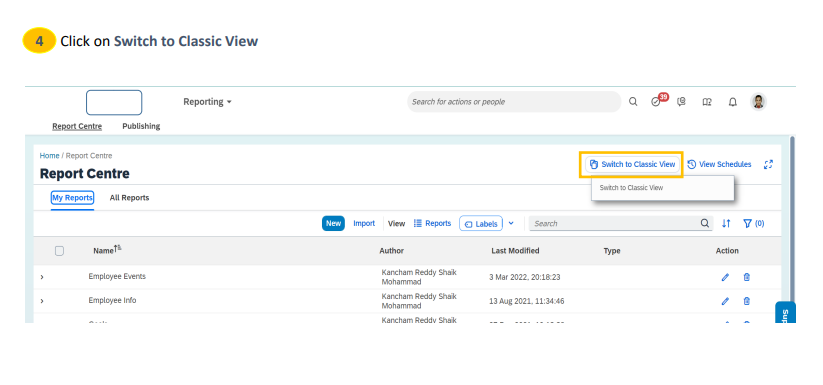Switch to the All Reports tab

129,198
